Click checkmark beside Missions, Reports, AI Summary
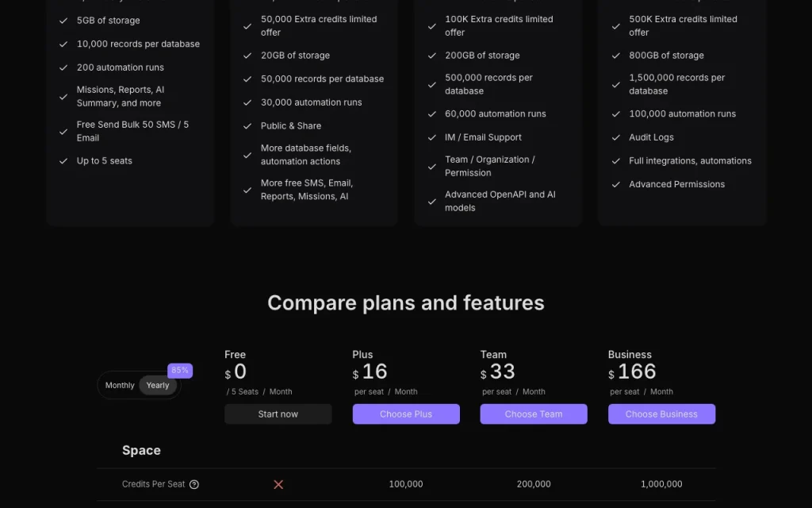The width and height of the screenshot is (812, 508). [63, 96]
